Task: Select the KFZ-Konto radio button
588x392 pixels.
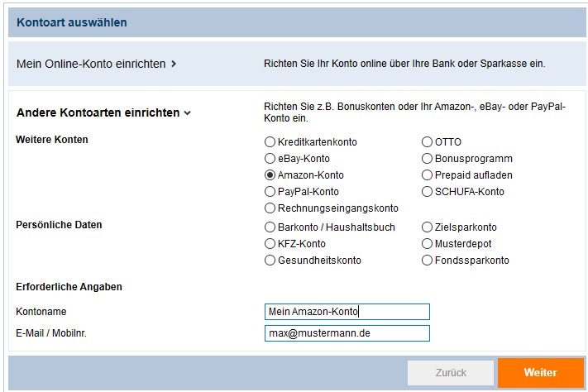Action: [270, 243]
